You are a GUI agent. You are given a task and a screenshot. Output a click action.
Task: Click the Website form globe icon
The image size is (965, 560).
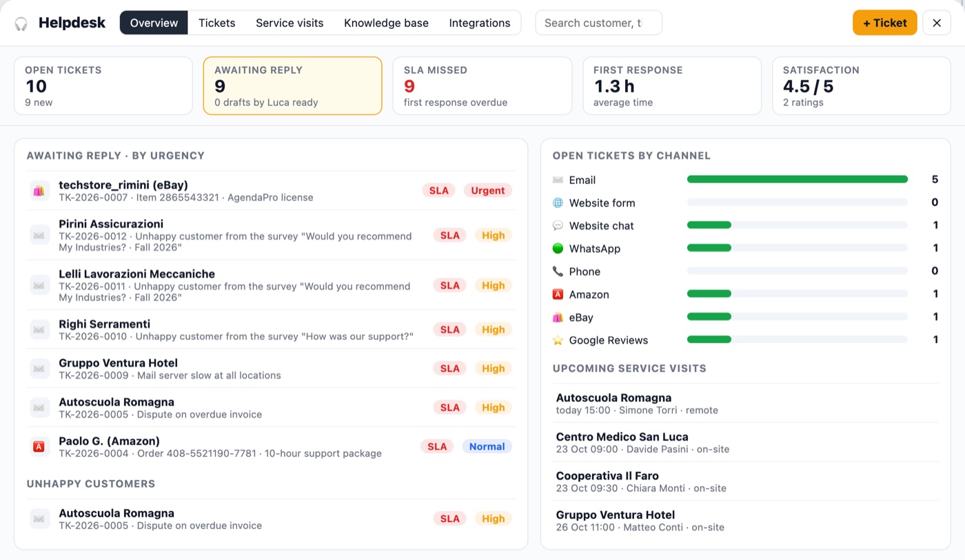[x=558, y=203]
